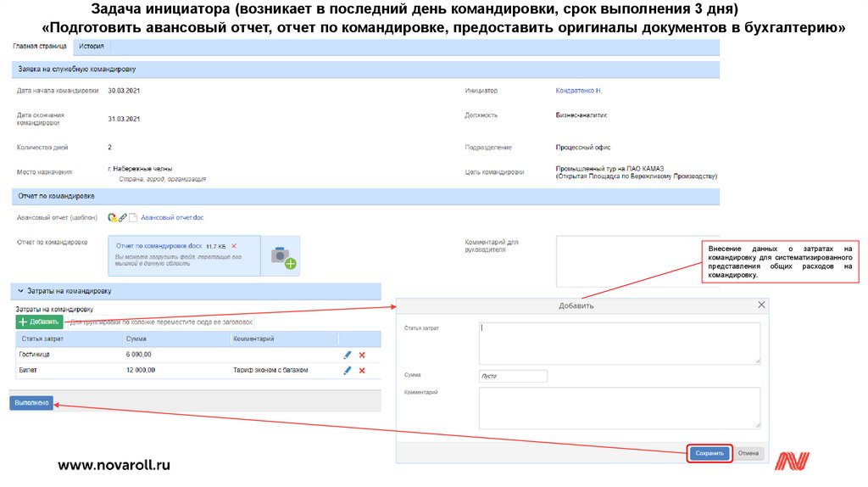Click the Промышленный тур на ПАО КАМАЗ text
This screenshot has height=487, width=868.
click(x=609, y=169)
